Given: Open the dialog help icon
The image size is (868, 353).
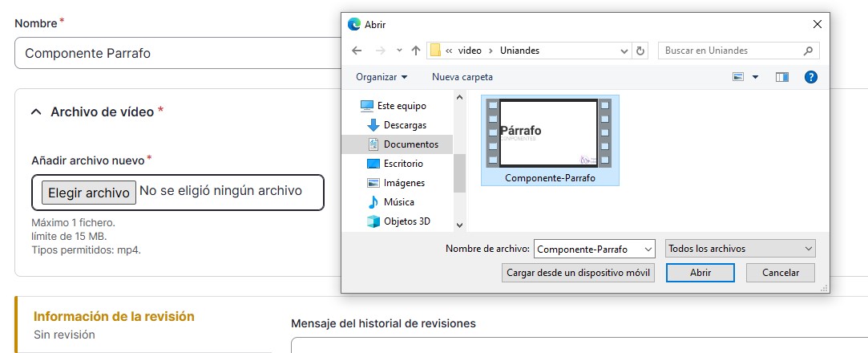Looking at the screenshot, I should pyautogui.click(x=810, y=77).
